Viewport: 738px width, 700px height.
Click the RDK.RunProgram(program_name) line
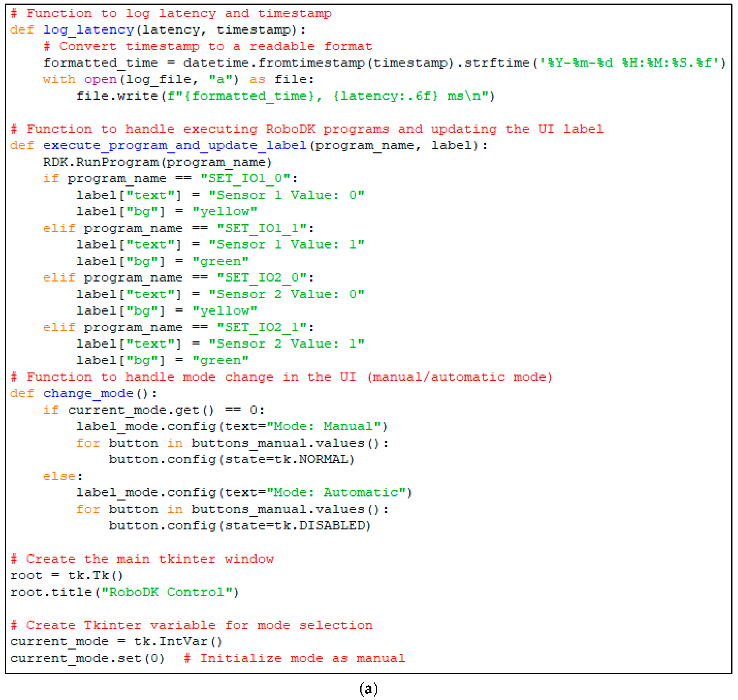[x=157, y=162]
